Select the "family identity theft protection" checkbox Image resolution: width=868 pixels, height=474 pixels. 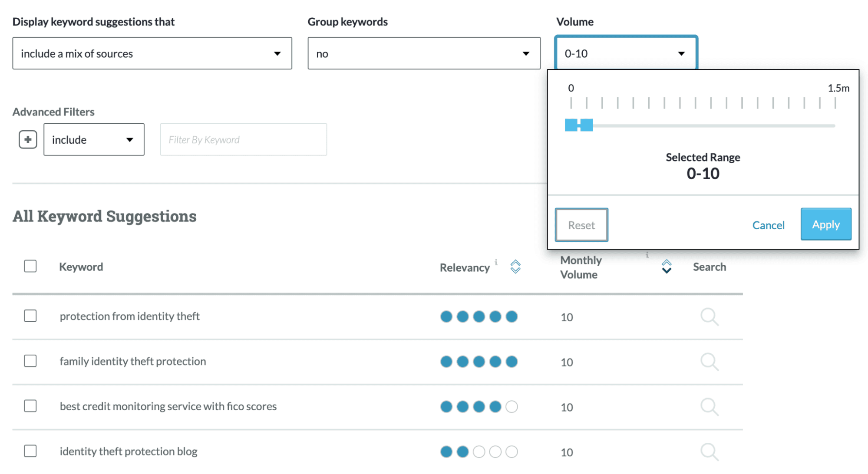(x=30, y=361)
